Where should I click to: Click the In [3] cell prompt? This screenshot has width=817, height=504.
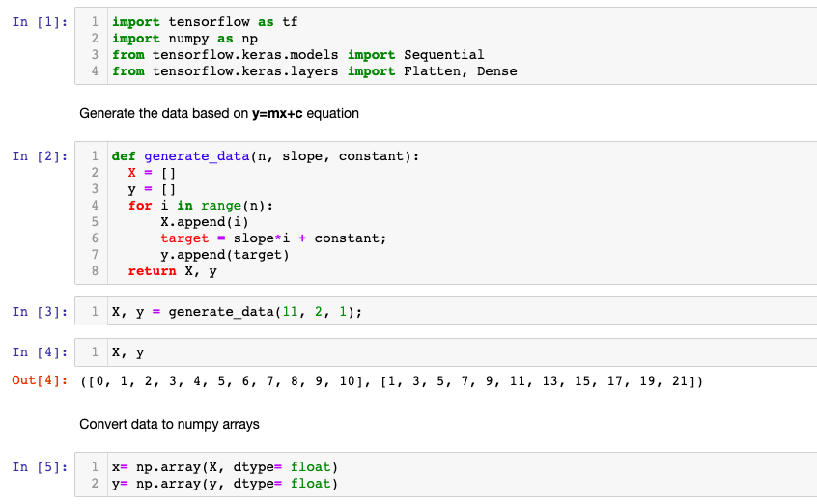coord(40,312)
